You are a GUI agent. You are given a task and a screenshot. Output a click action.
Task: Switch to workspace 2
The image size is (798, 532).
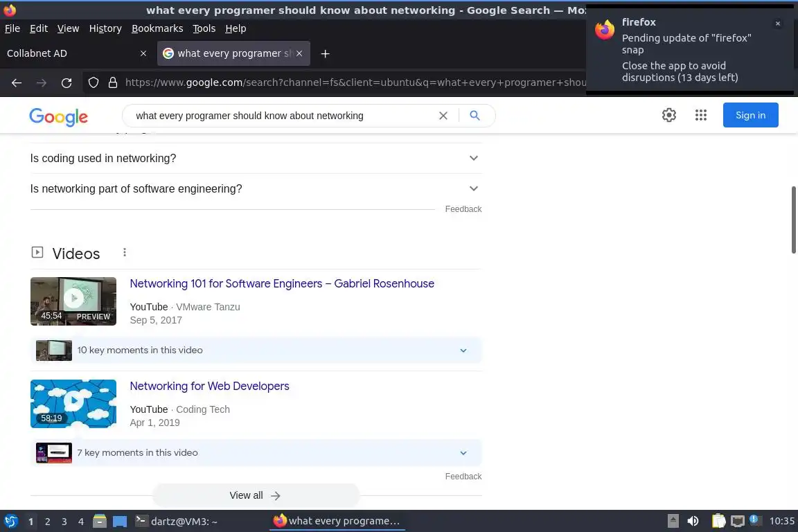[47, 522]
